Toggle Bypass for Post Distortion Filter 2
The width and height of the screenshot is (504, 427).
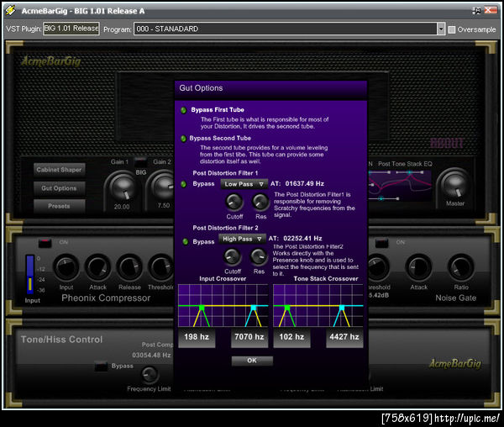tap(185, 241)
